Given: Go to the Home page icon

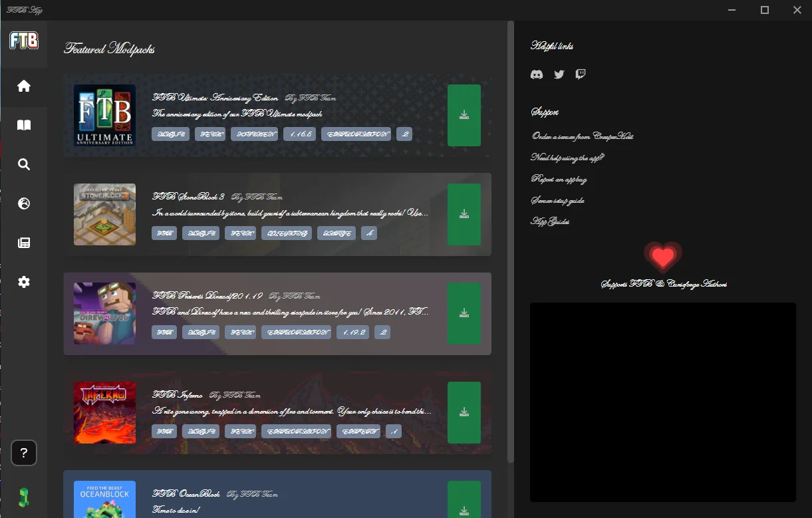Looking at the screenshot, I should point(24,86).
